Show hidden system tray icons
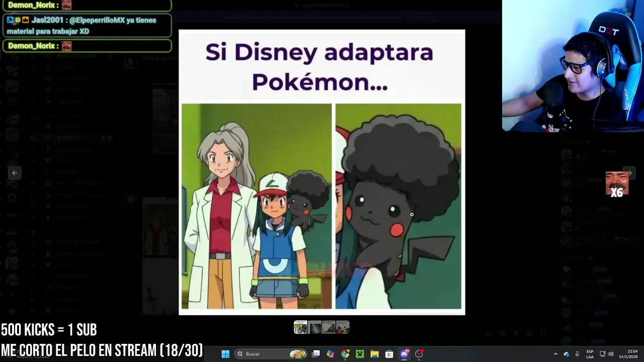Viewport: 644px width, 362px height. point(555,354)
